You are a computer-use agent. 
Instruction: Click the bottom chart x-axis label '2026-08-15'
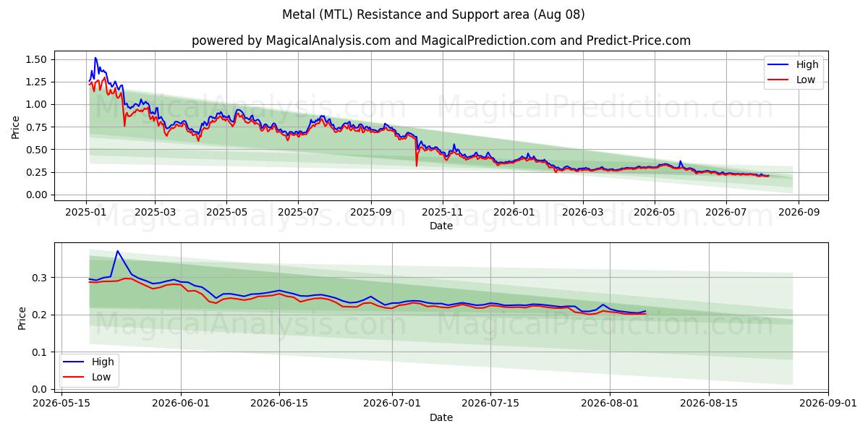point(709,404)
